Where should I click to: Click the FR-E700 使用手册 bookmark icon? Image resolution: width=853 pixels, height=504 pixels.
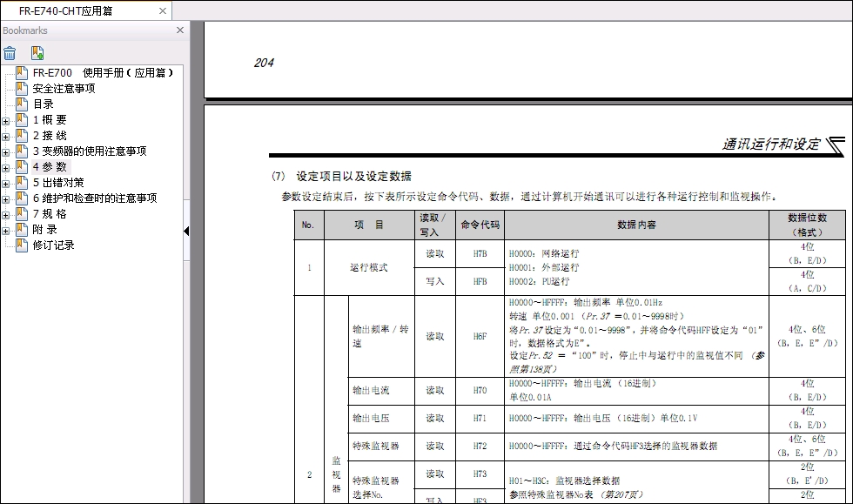(x=22, y=73)
